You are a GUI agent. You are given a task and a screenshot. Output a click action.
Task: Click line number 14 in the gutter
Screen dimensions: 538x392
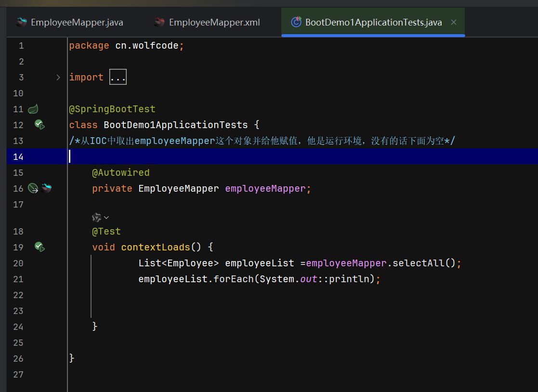tap(18, 157)
